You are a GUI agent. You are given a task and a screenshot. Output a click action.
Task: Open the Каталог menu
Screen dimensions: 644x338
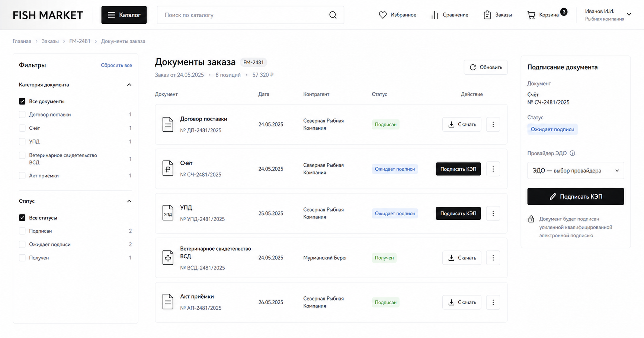[x=124, y=15]
